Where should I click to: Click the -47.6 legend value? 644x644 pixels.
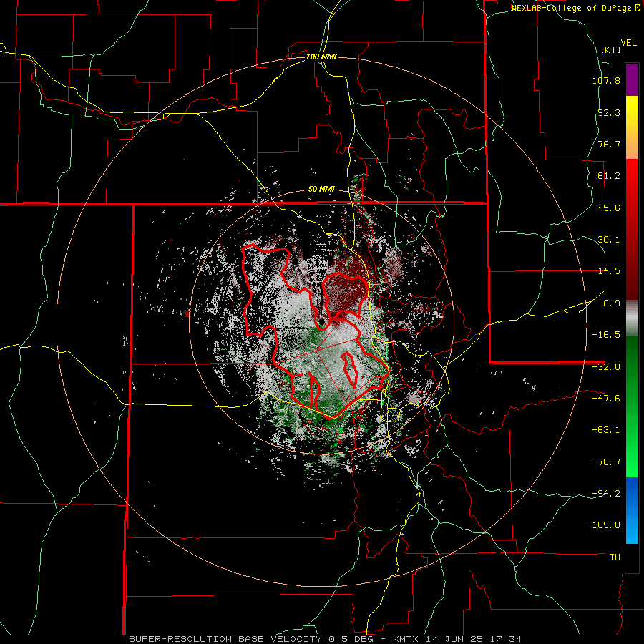point(606,399)
